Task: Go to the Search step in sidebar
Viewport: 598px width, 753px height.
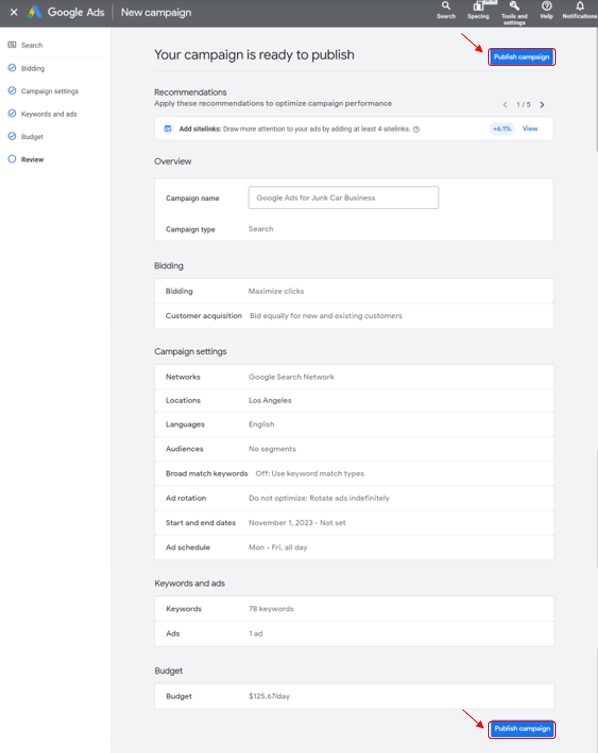Action: click(32, 45)
